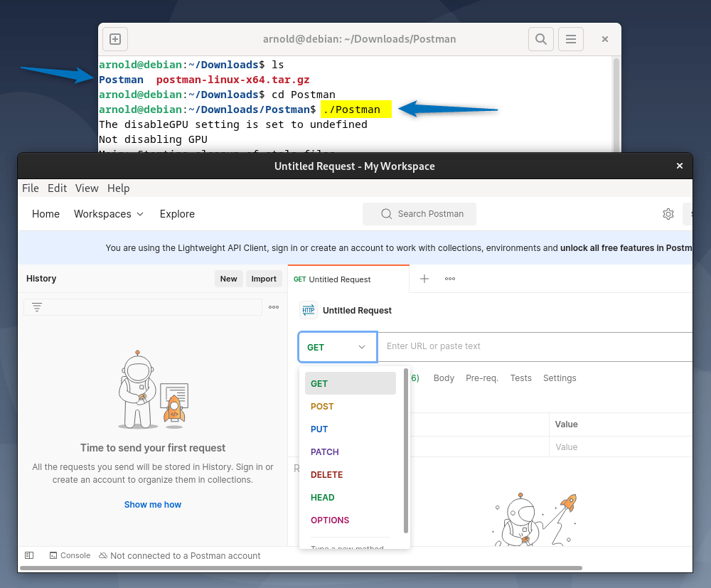The image size is (711, 588).
Task: Click the filter icon in History panel
Action: (x=37, y=306)
